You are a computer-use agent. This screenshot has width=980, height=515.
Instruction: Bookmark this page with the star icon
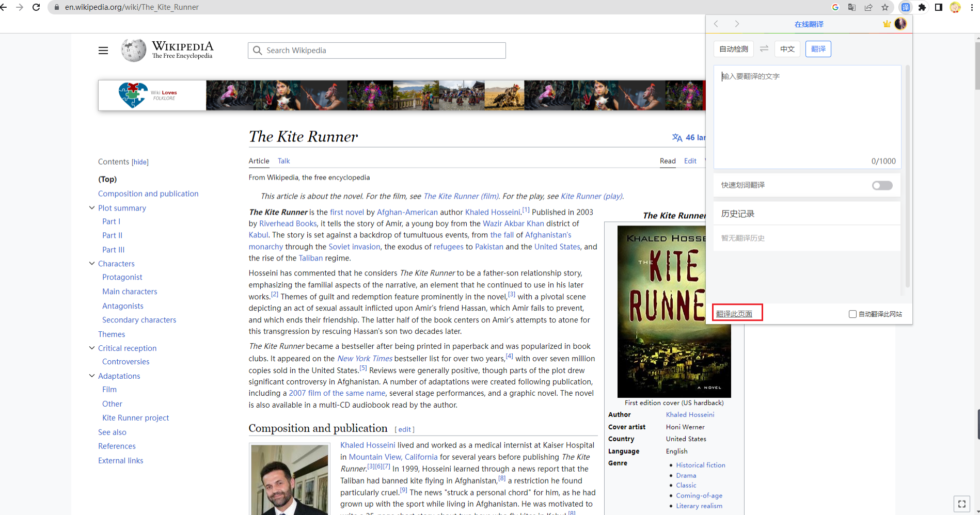(x=885, y=7)
